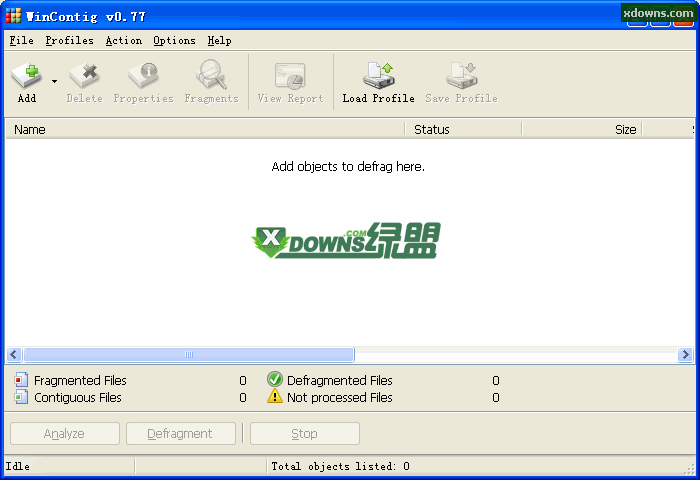This screenshot has width=700, height=480.
Task: Click the window resize grip in the status bar
Action: point(689,468)
